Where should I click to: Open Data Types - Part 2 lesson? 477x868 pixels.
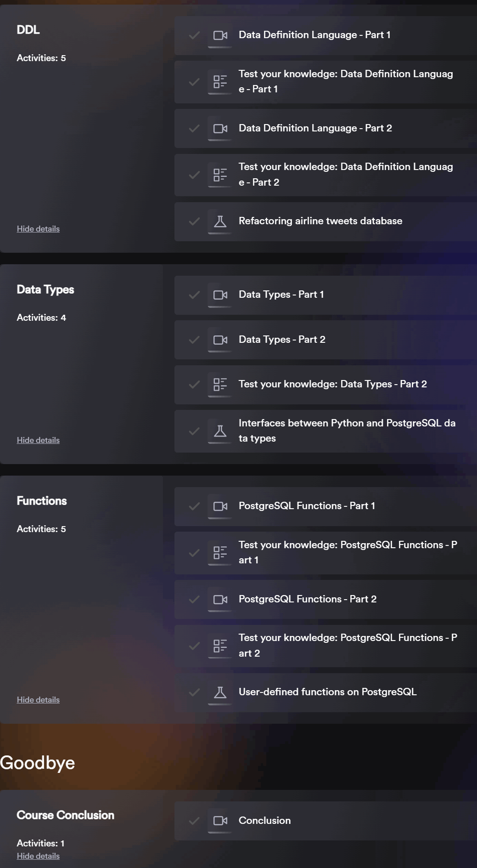click(x=325, y=340)
